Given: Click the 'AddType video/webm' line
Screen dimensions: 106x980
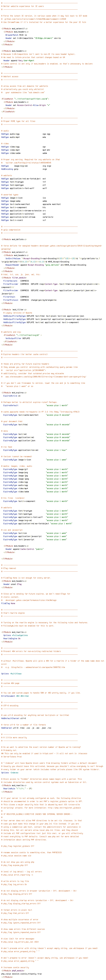Looking at the screenshot, I should point(24,153).
